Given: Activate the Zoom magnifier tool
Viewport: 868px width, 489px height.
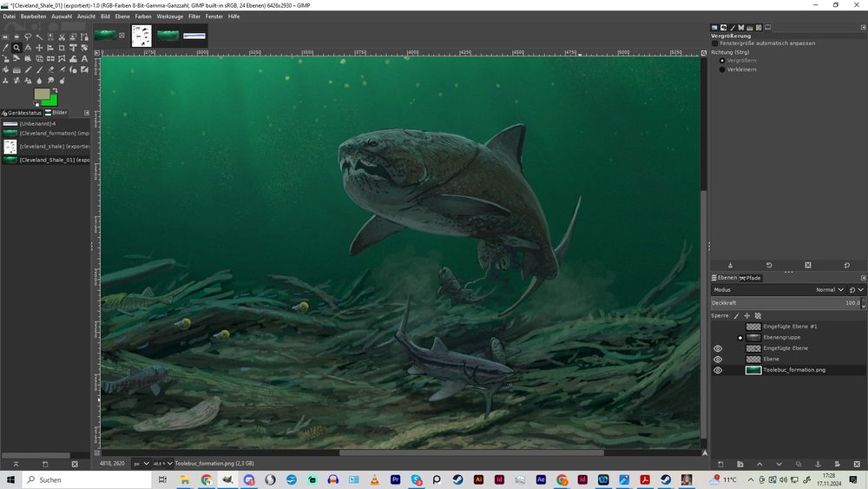Looking at the screenshot, I should pyautogui.click(x=16, y=48).
